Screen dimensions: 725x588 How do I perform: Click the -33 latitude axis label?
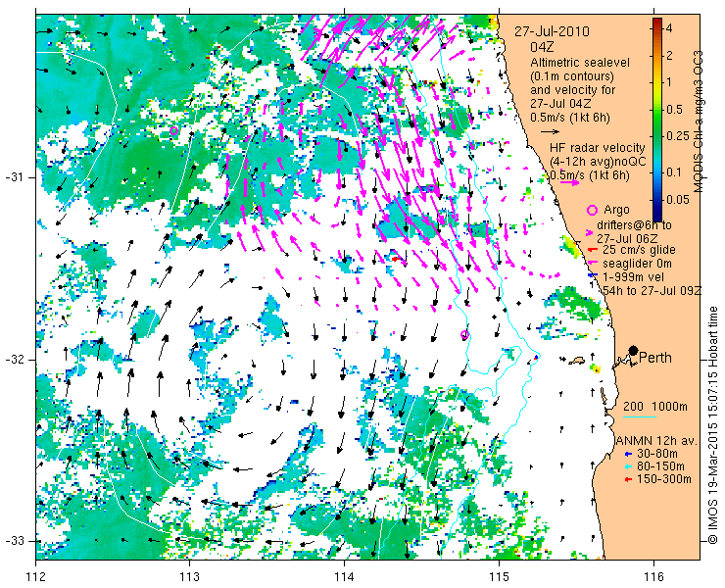[16, 540]
